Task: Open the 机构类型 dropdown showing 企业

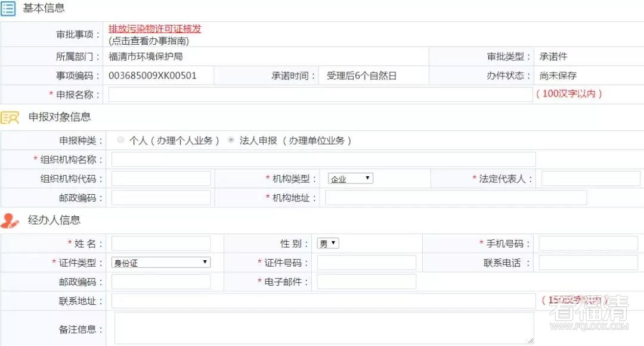Action: coord(350,179)
